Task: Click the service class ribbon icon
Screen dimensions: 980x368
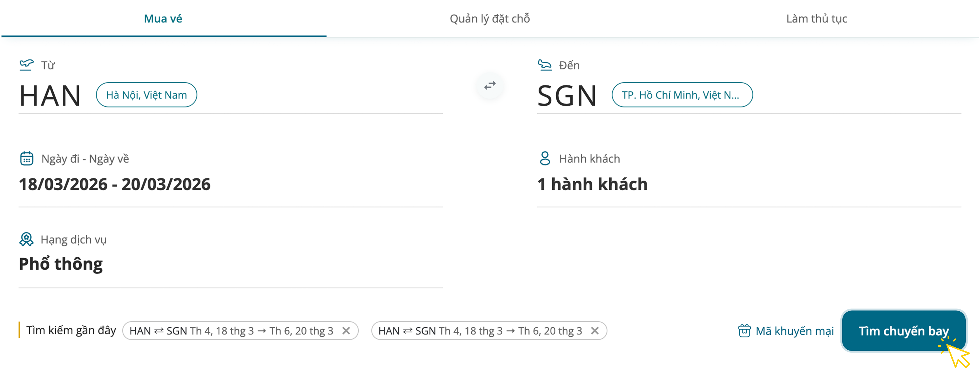Action: [x=26, y=239]
